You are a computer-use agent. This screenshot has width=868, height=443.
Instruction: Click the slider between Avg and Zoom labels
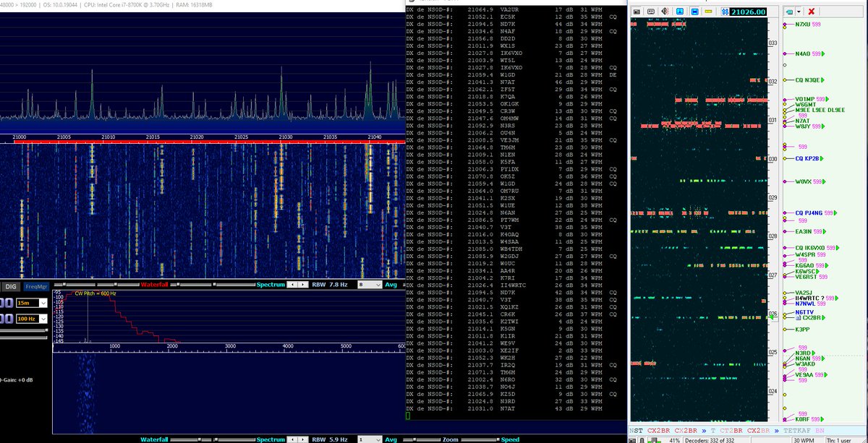pyautogui.click(x=420, y=439)
